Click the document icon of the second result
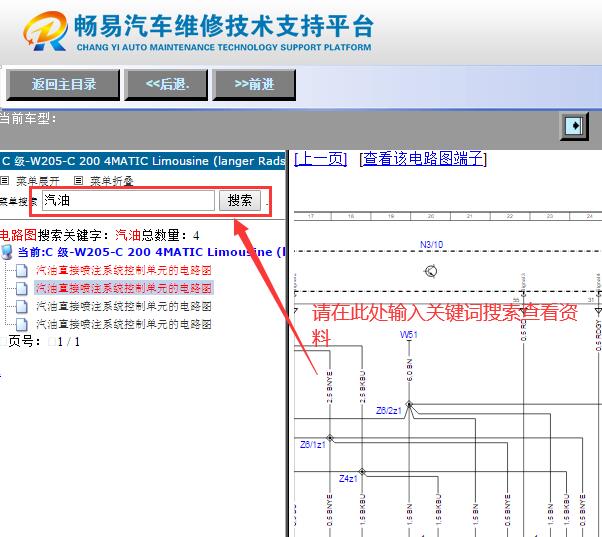The height and width of the screenshot is (537, 602). point(22,288)
